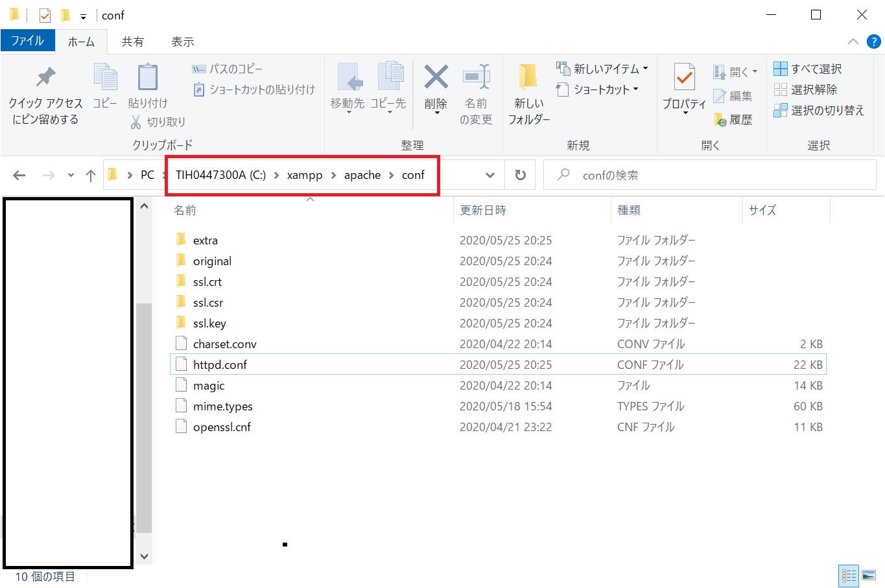Clear selection via ribbon
885x588 pixels.
pos(805,89)
